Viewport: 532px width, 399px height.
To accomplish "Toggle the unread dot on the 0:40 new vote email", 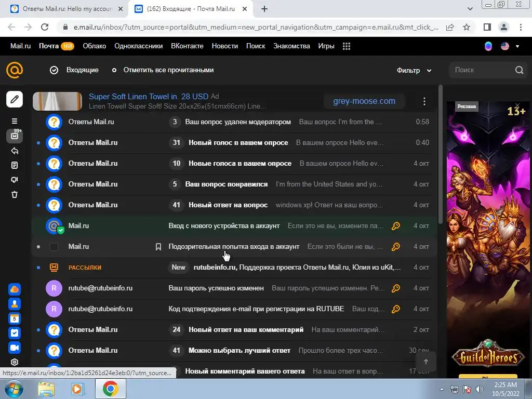I will pos(38,143).
